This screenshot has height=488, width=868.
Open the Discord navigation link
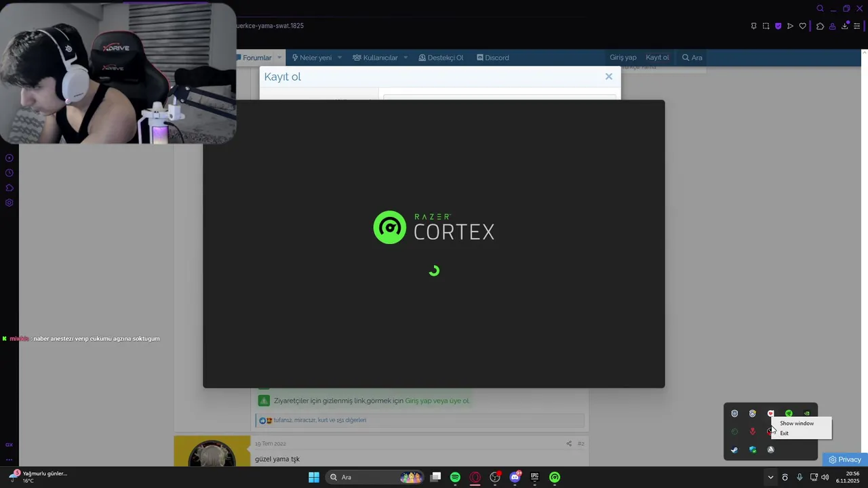pos(493,58)
